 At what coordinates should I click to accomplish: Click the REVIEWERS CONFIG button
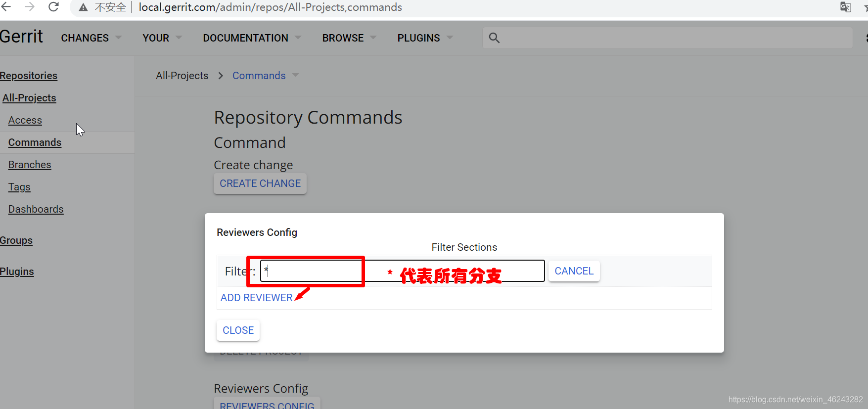(x=267, y=404)
